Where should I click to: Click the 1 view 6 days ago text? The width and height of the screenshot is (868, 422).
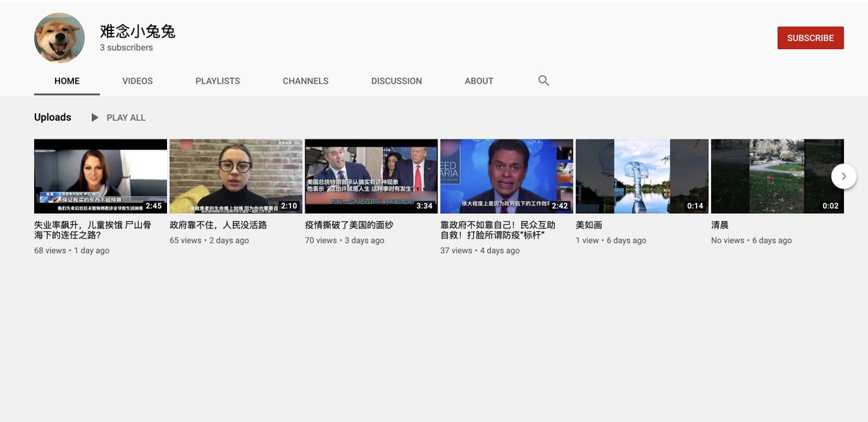(610, 241)
